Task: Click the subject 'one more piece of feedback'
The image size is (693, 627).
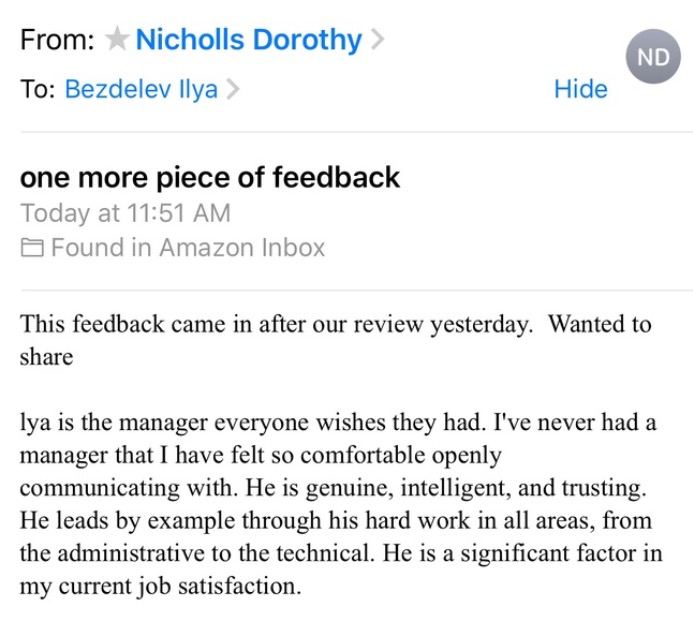Action: coord(210,178)
